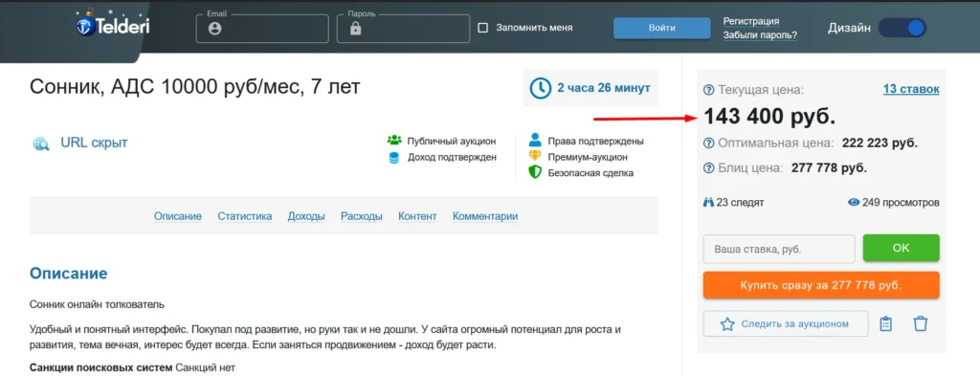Click the 222 223 руб. optimal price
This screenshot has width=980, height=376.
point(880,143)
